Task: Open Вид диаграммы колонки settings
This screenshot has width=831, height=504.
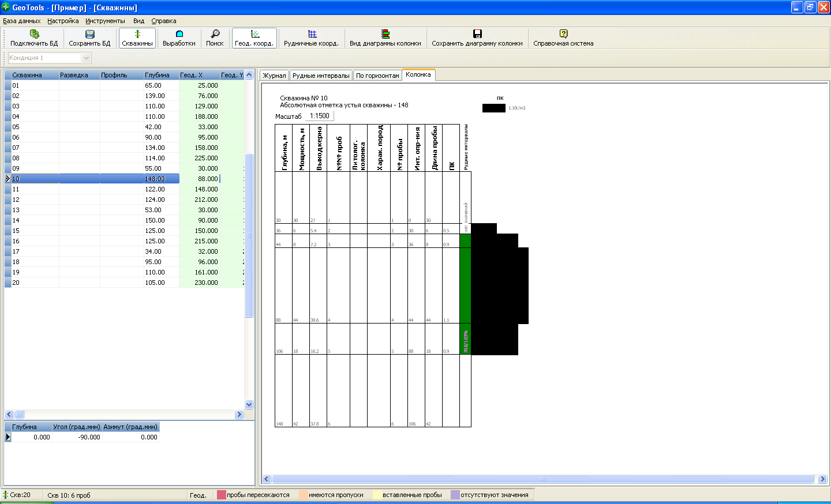Action: tap(385, 38)
